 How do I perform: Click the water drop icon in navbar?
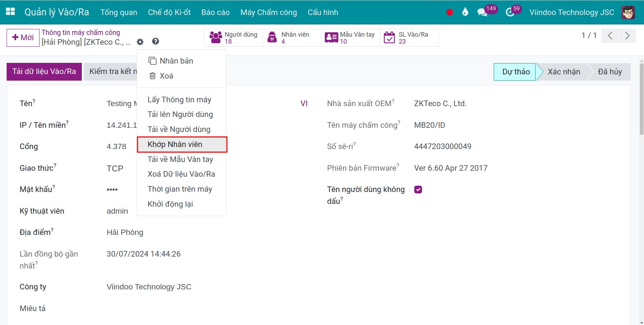tap(465, 12)
